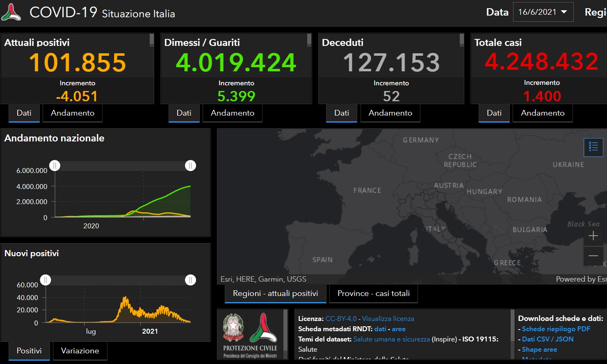
Task: Open Andamento tab under Totale casi
Action: (x=542, y=113)
